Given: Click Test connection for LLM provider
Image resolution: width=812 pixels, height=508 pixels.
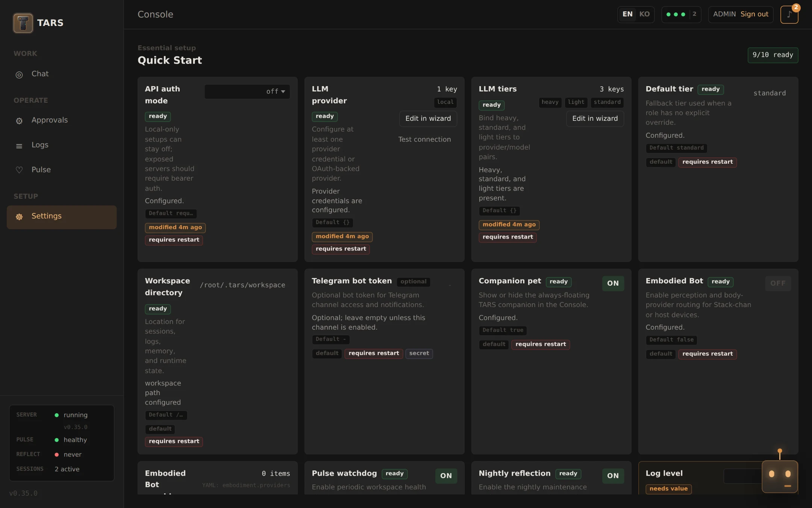Looking at the screenshot, I should [424, 140].
